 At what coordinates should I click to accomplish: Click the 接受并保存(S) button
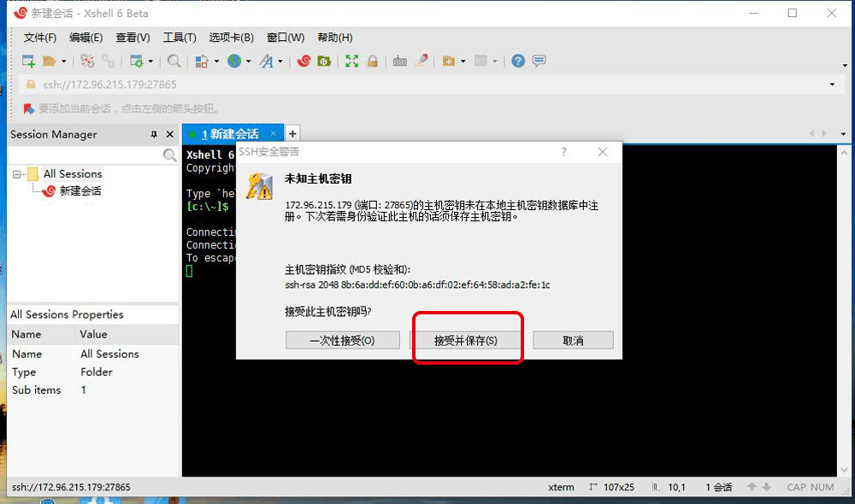466,340
